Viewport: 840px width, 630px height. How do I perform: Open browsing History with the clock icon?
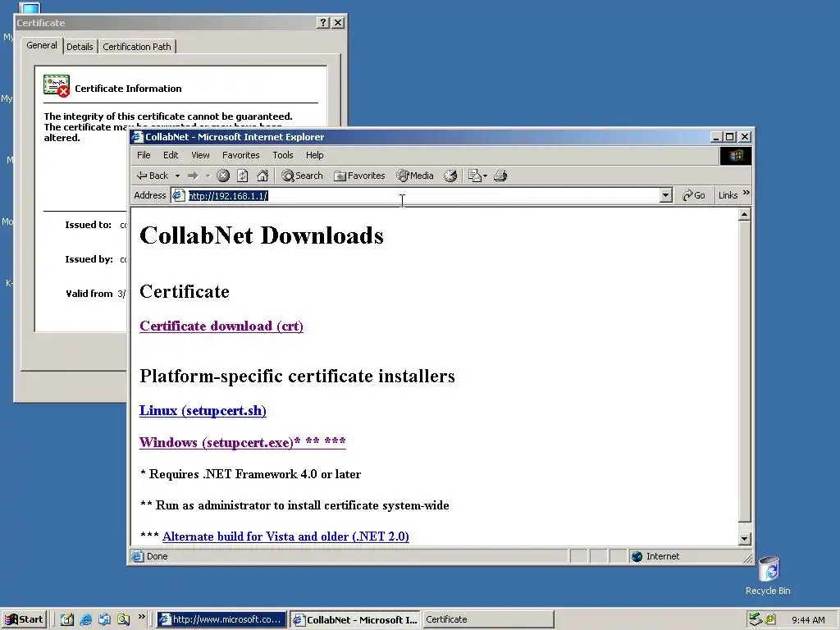pos(451,176)
